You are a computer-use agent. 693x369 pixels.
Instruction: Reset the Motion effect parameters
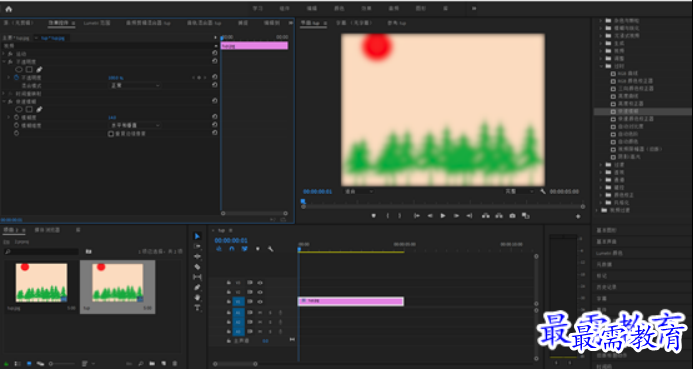click(x=215, y=53)
